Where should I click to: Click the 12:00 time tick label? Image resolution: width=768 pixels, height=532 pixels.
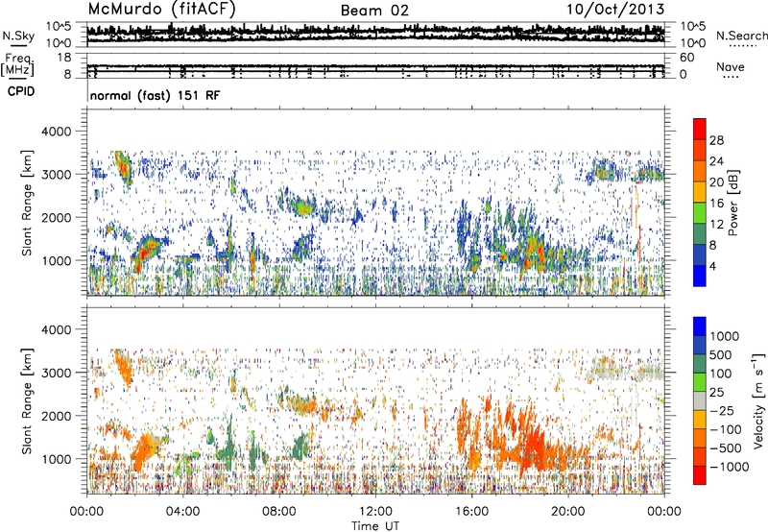pos(375,512)
